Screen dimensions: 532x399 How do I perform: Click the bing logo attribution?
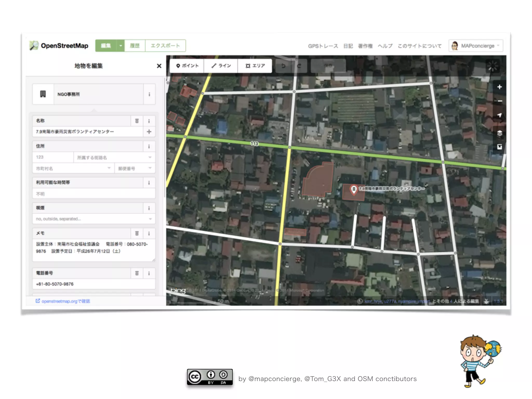point(178,290)
